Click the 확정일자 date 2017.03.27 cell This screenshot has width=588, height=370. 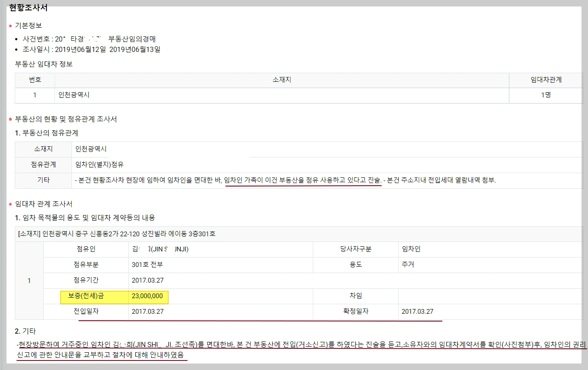[419, 312]
